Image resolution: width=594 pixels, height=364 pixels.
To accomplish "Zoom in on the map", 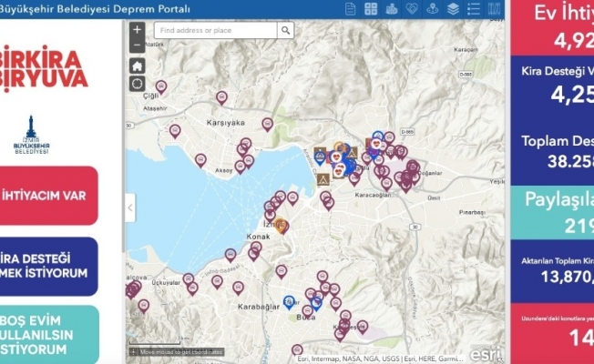I will click(x=137, y=30).
